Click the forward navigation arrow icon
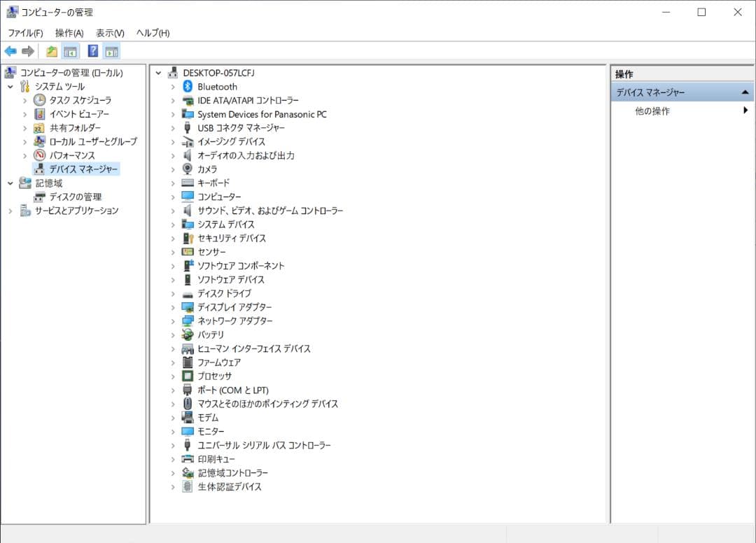This screenshot has height=543, width=756. [x=27, y=50]
